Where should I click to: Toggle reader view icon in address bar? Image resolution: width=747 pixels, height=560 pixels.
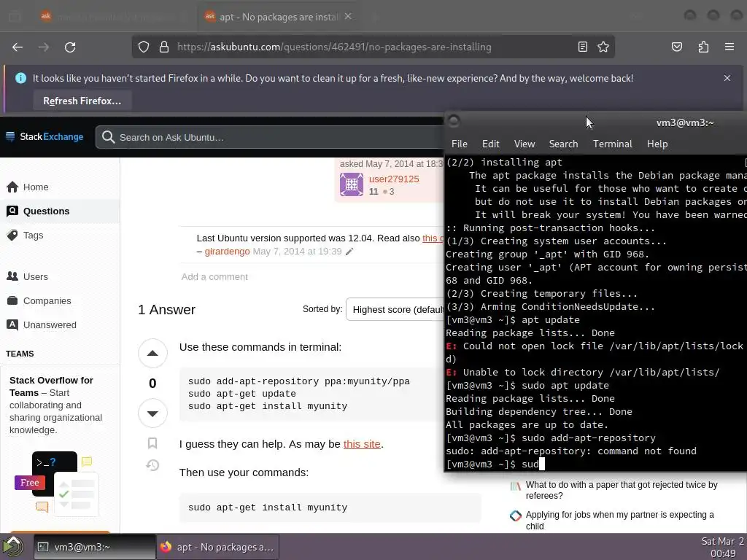[582, 47]
